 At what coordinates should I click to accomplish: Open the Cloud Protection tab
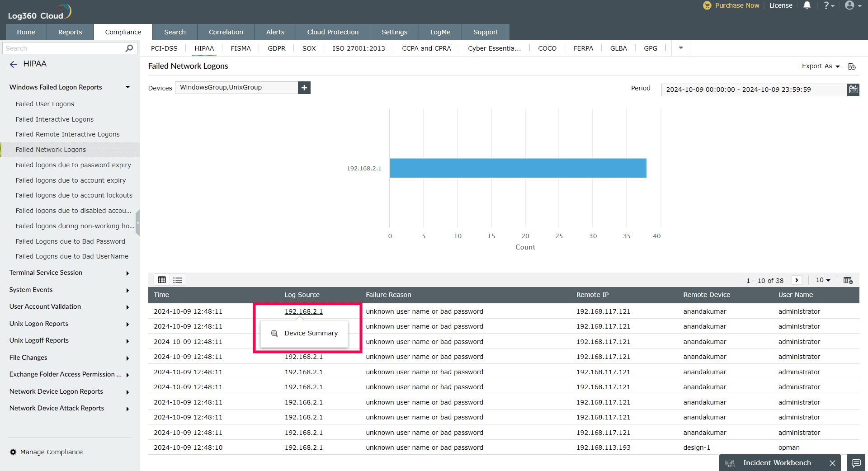tap(333, 32)
